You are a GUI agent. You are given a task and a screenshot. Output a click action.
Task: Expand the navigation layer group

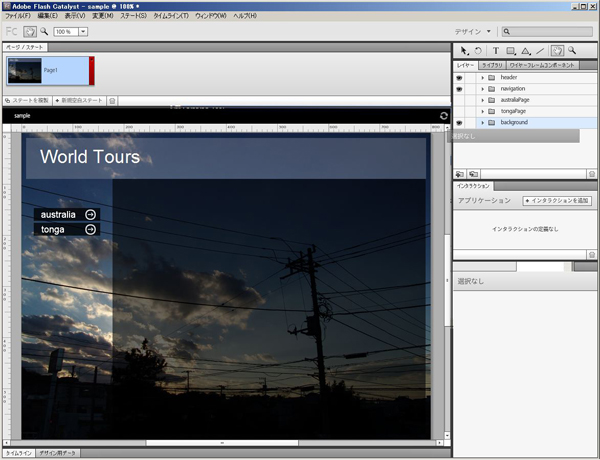[x=483, y=89]
